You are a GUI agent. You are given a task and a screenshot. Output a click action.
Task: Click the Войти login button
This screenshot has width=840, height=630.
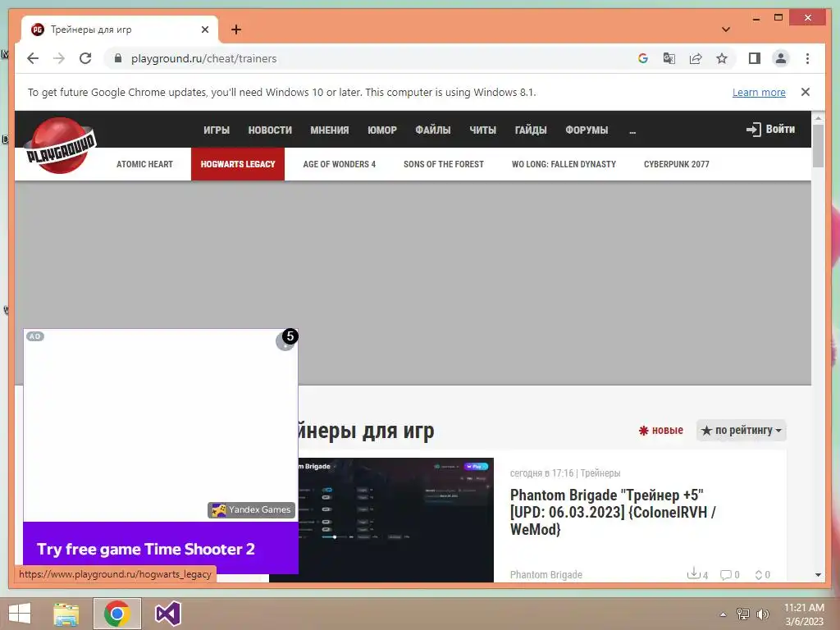pos(770,129)
